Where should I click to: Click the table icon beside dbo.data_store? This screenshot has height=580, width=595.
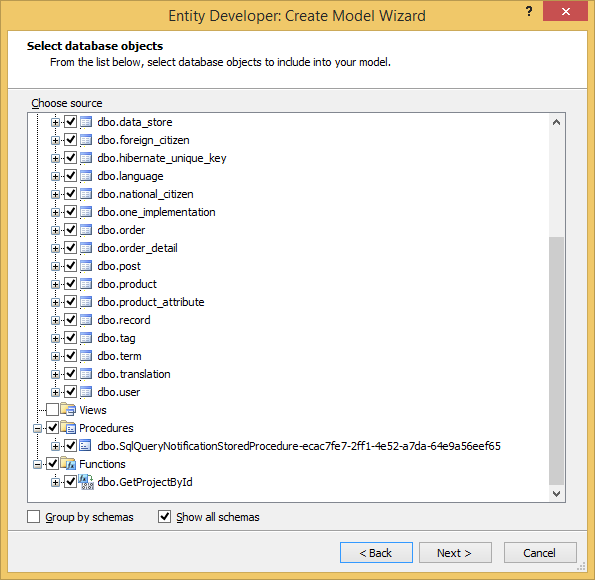click(x=86, y=122)
